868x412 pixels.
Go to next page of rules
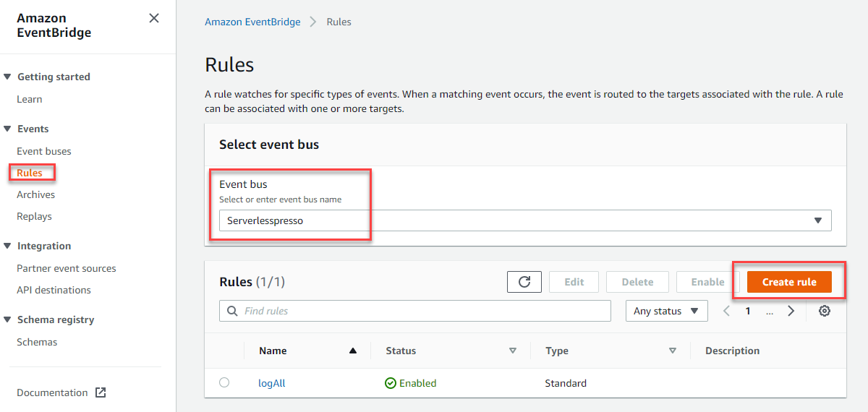pos(791,311)
